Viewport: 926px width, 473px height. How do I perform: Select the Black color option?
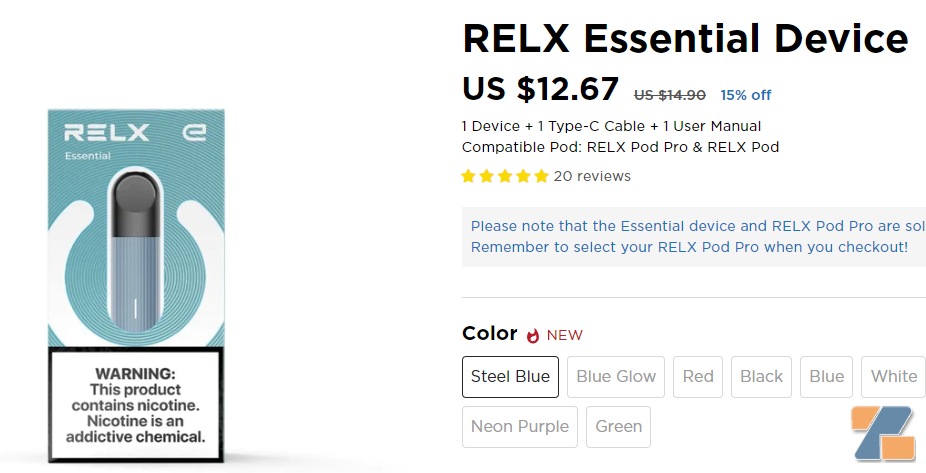tap(761, 377)
